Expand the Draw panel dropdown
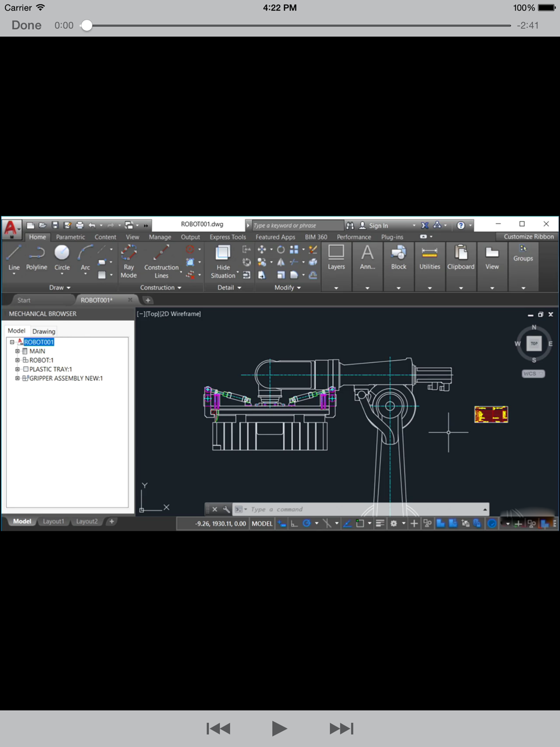The image size is (560, 747). click(60, 288)
